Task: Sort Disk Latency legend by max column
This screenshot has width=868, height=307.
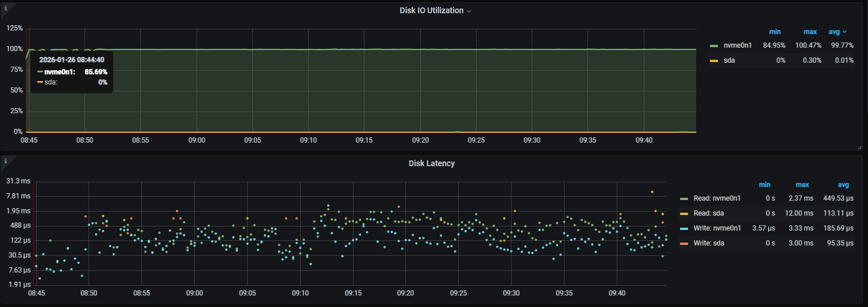Action: [802, 185]
